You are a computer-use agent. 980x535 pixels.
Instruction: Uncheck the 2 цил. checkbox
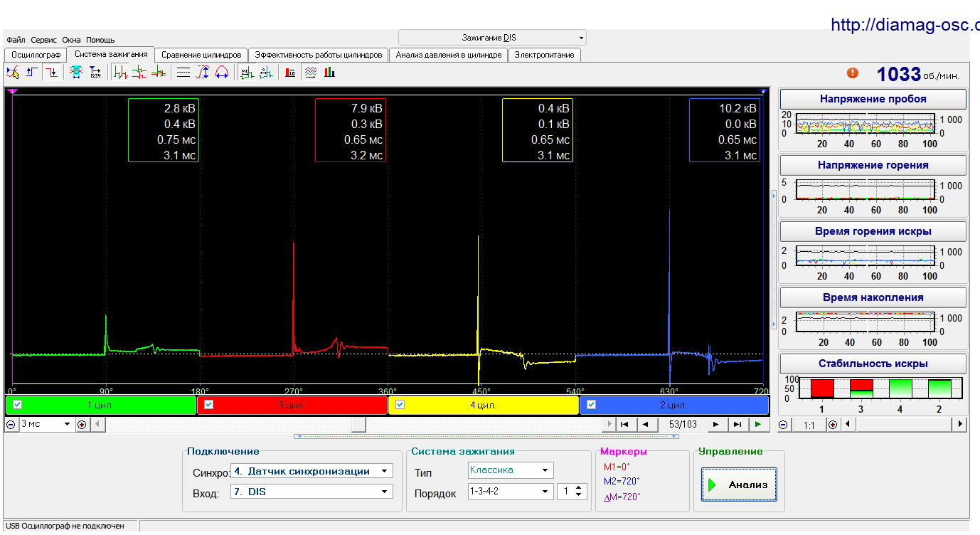[x=592, y=405]
